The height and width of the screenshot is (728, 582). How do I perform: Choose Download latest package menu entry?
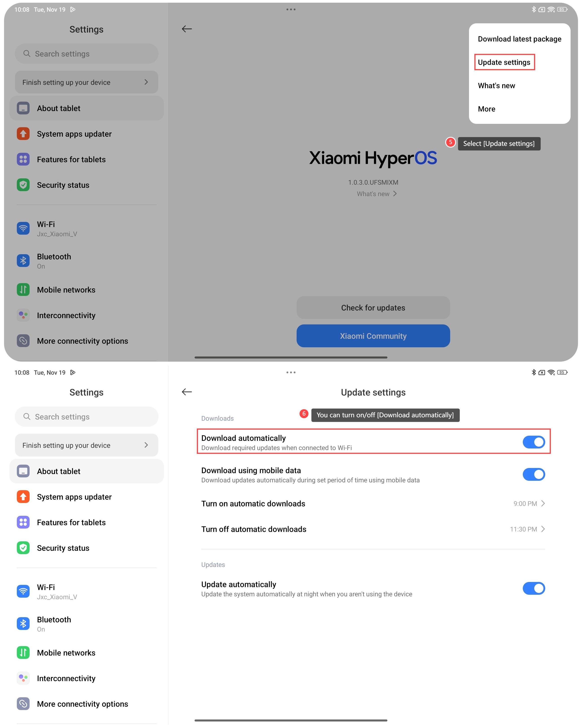click(x=520, y=39)
